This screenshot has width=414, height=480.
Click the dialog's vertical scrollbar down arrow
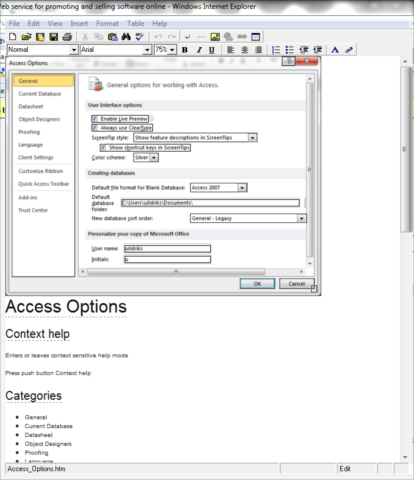point(310,263)
